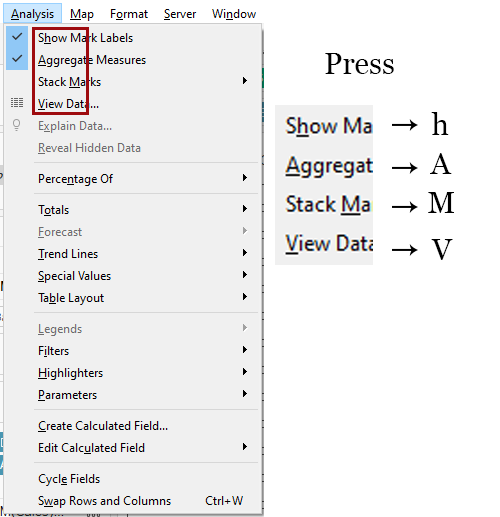Image resolution: width=500 pixels, height=517 pixels.
Task: Open the Server menu
Action: [180, 14]
